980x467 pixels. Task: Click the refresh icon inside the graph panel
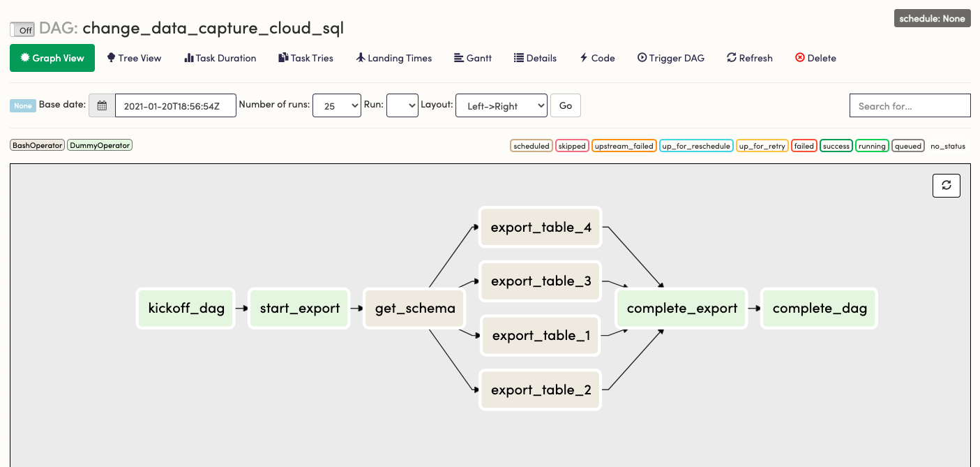coord(946,186)
